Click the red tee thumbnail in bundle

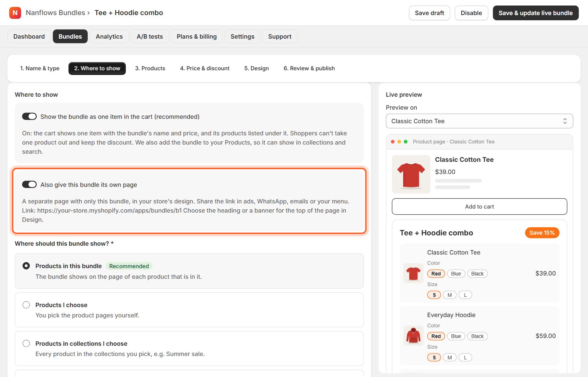click(413, 273)
